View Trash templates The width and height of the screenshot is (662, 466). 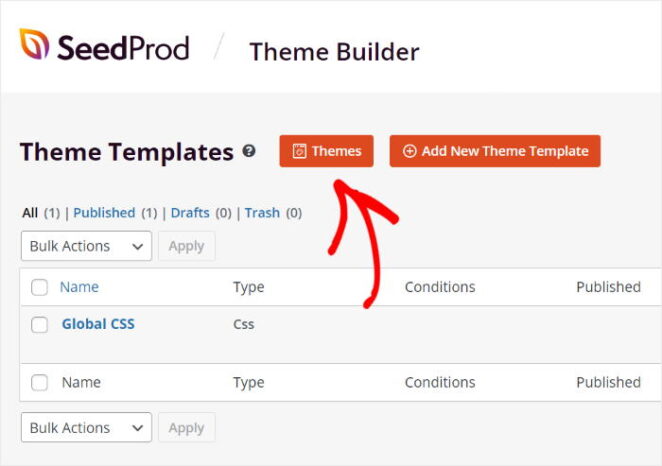[x=262, y=213]
